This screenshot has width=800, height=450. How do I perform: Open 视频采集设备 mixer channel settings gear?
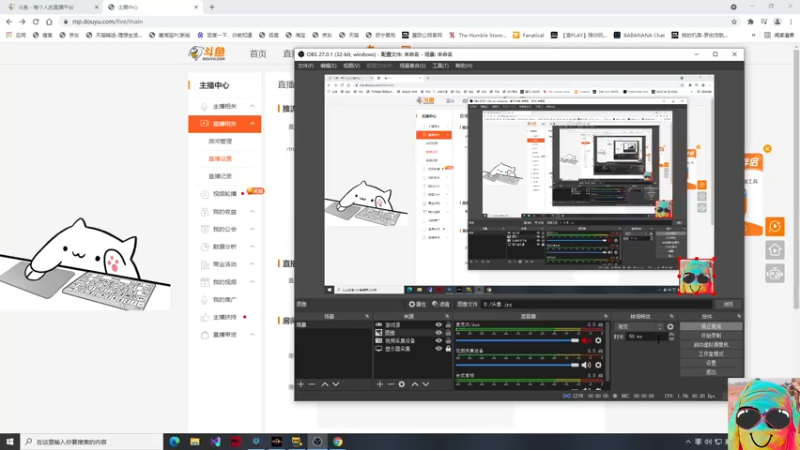click(x=598, y=365)
